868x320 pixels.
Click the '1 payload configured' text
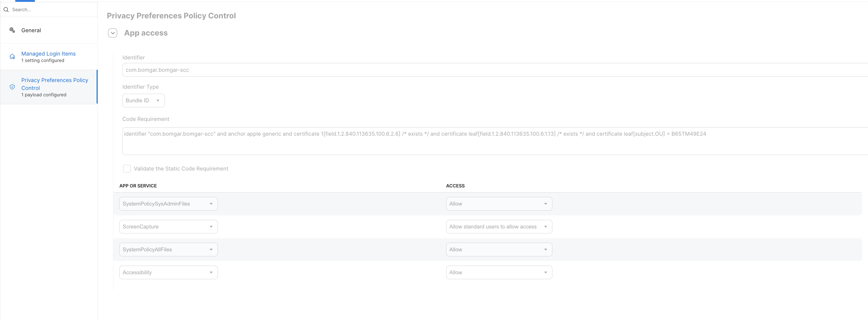click(44, 95)
